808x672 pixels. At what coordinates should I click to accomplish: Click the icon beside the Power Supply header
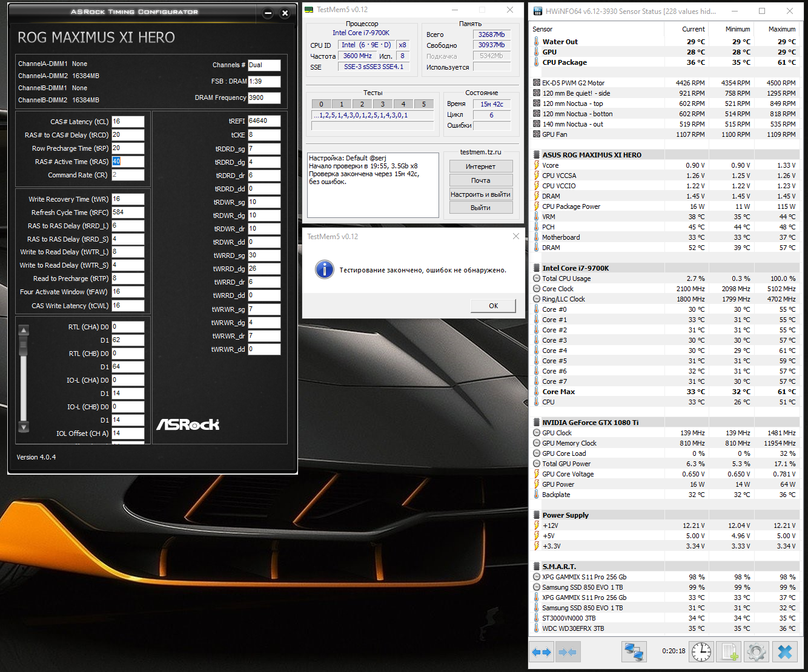tap(537, 515)
